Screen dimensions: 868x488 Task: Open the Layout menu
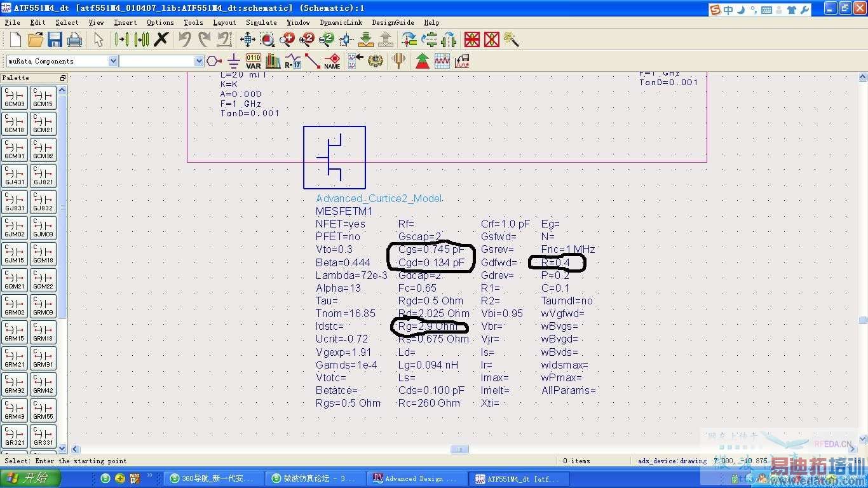click(224, 22)
